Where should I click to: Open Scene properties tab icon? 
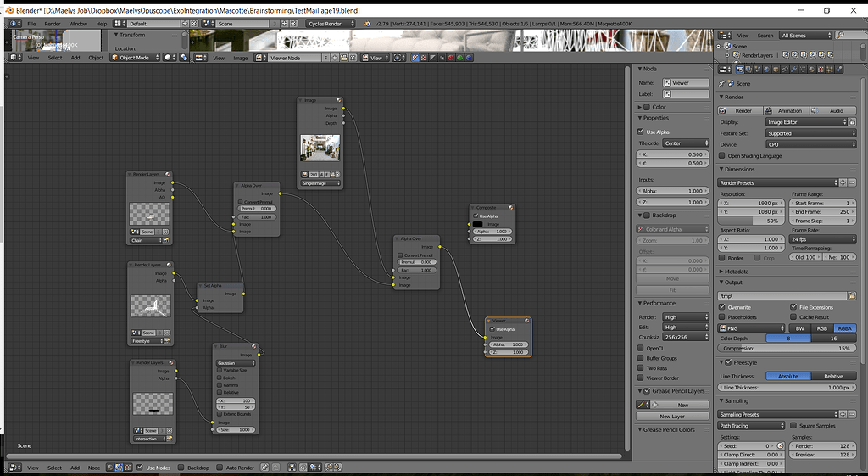click(x=758, y=70)
